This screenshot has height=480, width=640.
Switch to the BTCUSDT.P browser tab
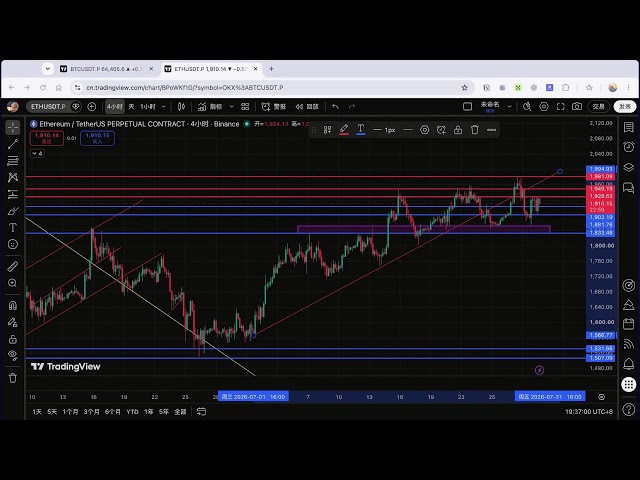pos(107,69)
